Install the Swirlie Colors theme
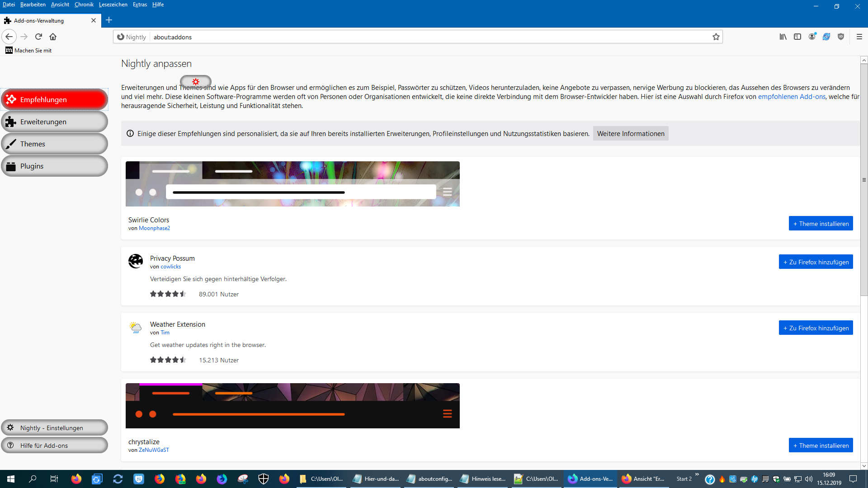Image resolution: width=868 pixels, height=488 pixels. pos(821,224)
